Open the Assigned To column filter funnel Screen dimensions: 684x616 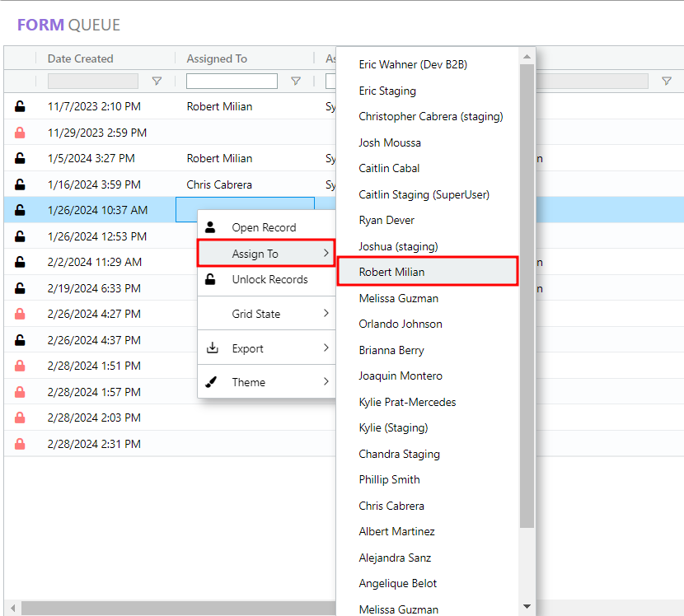coord(296,82)
